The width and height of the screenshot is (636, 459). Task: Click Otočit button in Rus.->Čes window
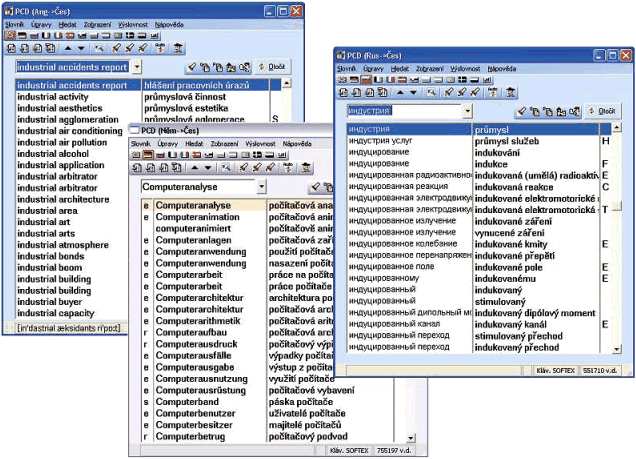click(603, 111)
